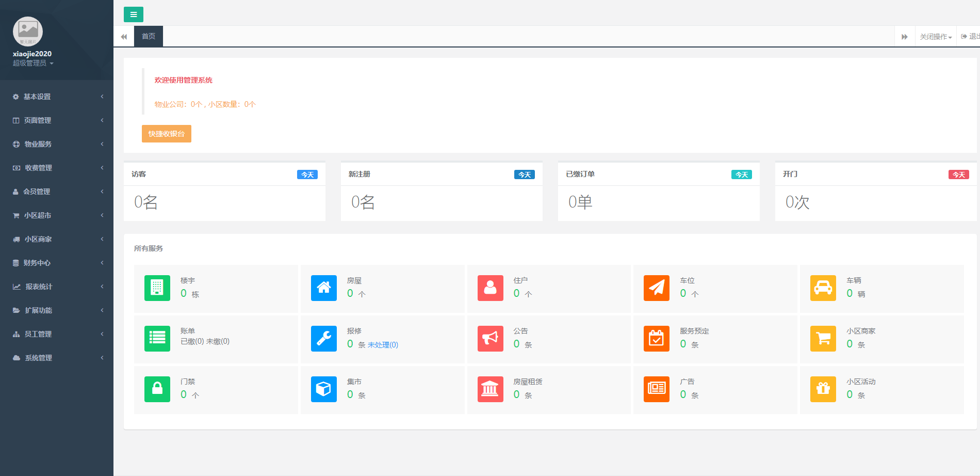Click the blue 报修 wrench icon

(x=323, y=338)
